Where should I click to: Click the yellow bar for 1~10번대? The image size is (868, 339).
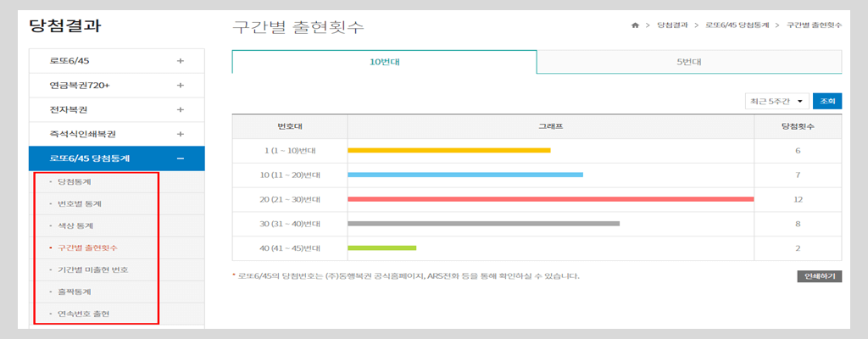pos(449,150)
